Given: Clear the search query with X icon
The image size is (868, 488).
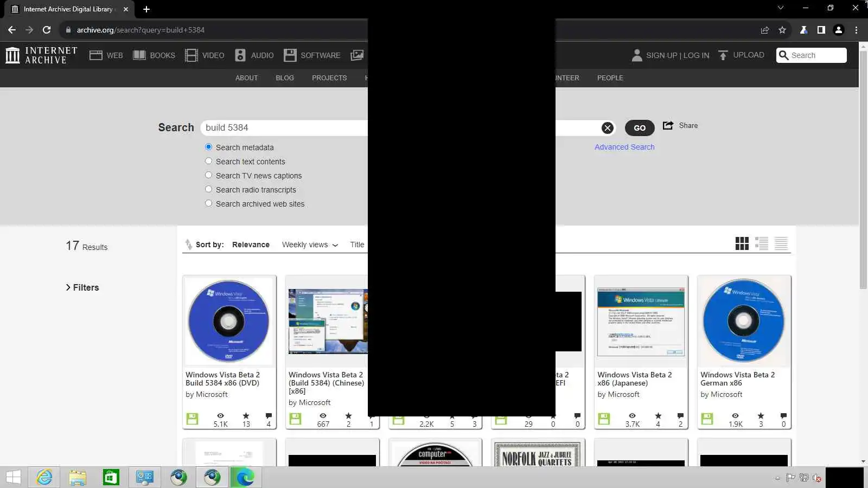Looking at the screenshot, I should pos(608,128).
